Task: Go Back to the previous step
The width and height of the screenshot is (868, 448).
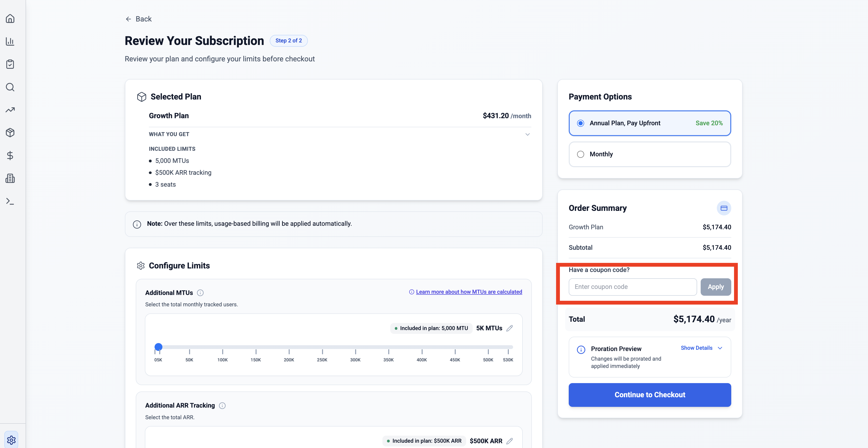Action: click(x=139, y=19)
